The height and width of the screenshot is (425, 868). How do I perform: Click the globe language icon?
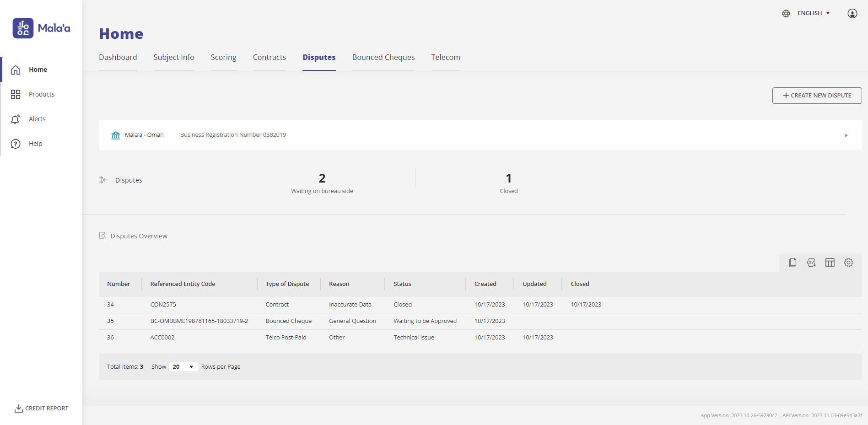[786, 13]
